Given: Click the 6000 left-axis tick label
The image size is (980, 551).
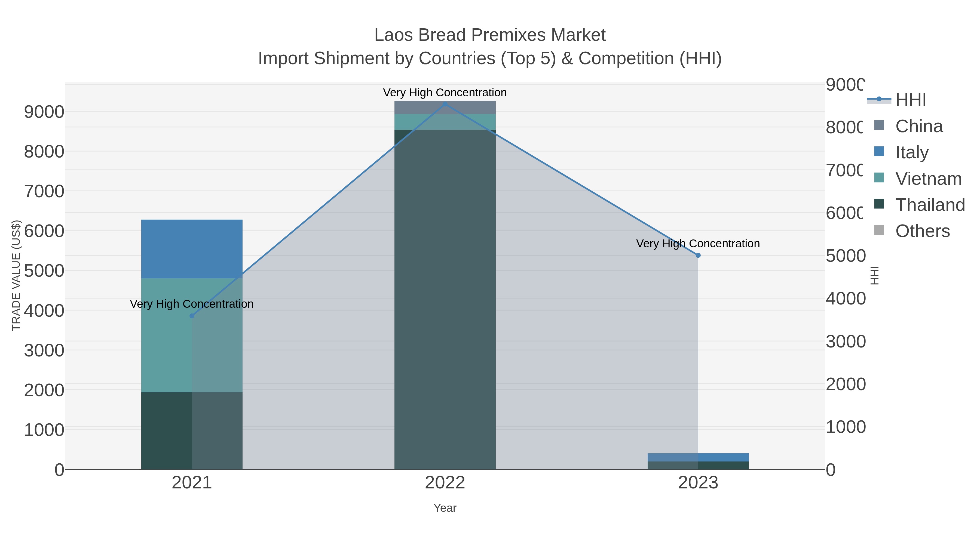Looking at the screenshot, I should (x=44, y=231).
